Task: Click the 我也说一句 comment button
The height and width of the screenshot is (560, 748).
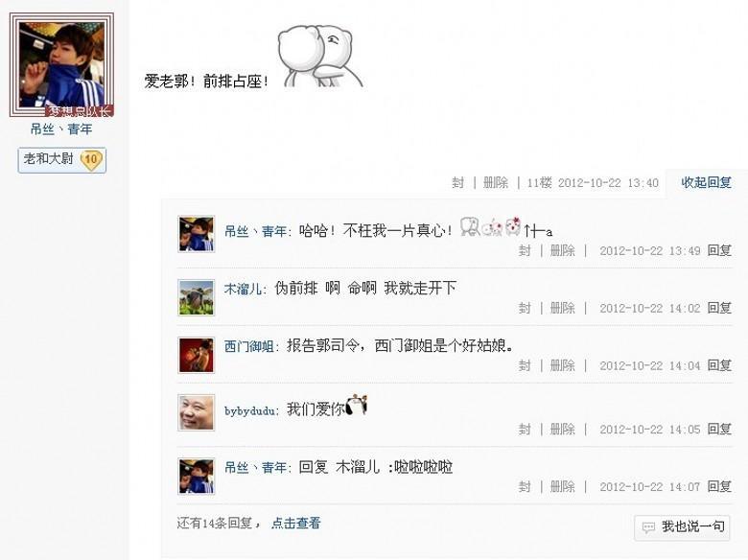Action: (x=682, y=527)
